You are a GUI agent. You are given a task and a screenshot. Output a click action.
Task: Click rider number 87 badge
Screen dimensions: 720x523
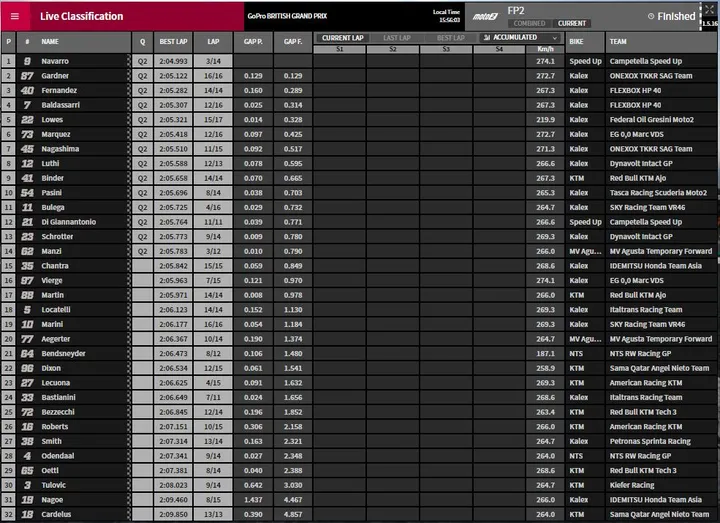coord(27,76)
